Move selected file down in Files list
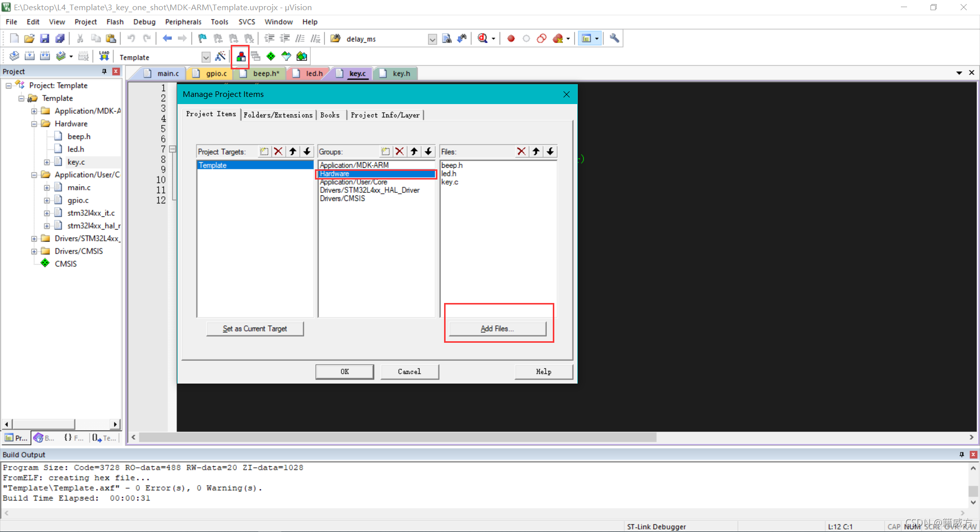This screenshot has width=980, height=532. 550,151
